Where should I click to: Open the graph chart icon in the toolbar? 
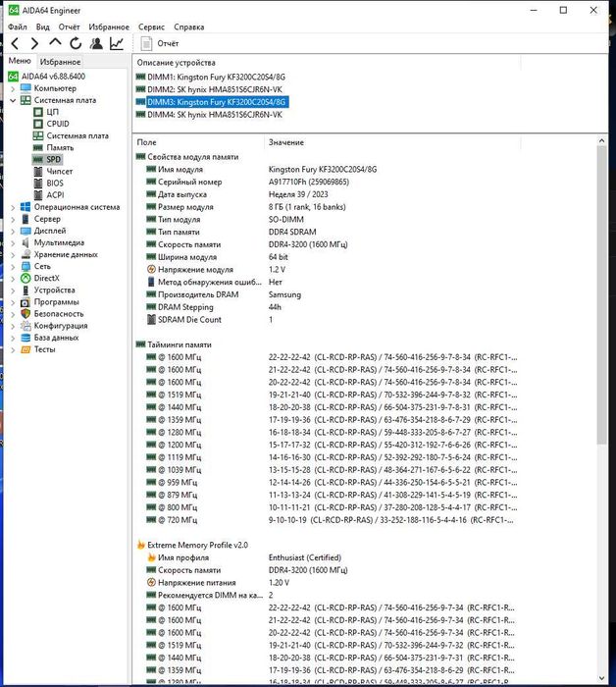(x=117, y=43)
